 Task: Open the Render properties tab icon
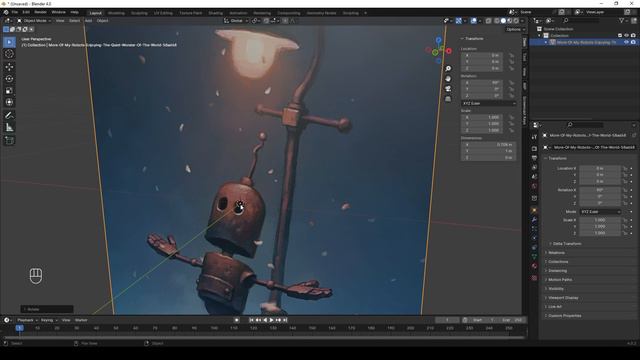pyautogui.click(x=534, y=149)
